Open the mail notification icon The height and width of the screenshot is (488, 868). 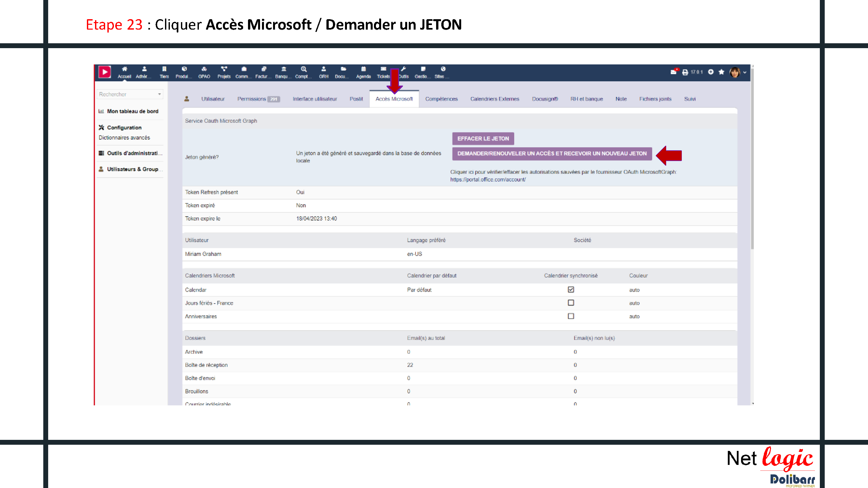coord(673,72)
